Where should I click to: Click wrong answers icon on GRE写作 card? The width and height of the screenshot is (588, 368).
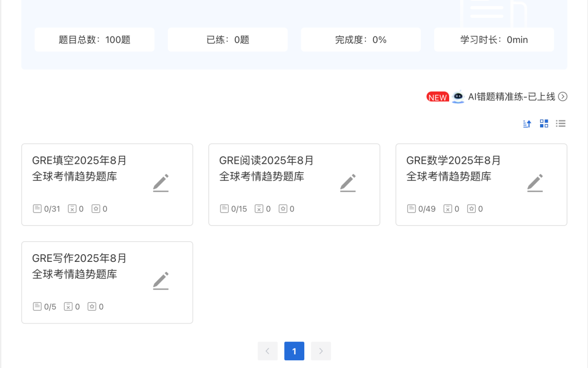pos(68,306)
